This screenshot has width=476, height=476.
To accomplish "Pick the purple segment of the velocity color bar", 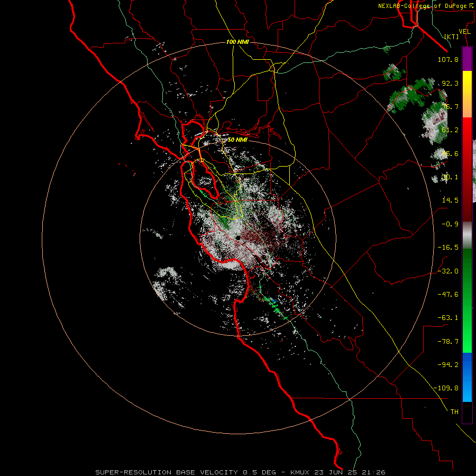I will tap(467, 59).
